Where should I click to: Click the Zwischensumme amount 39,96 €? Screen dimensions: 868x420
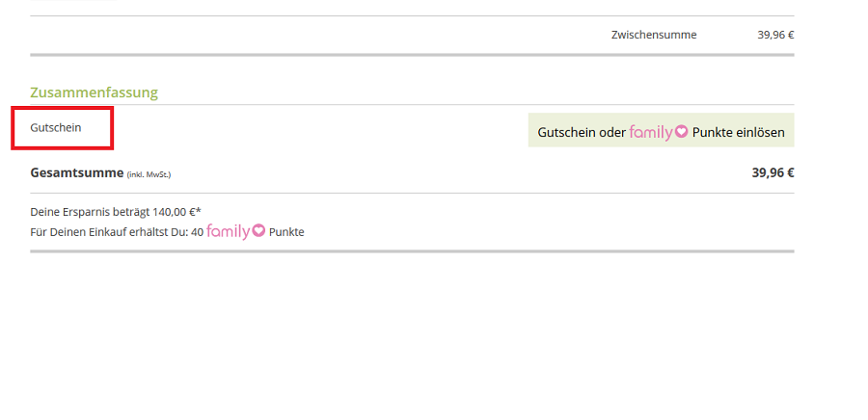coord(775,35)
